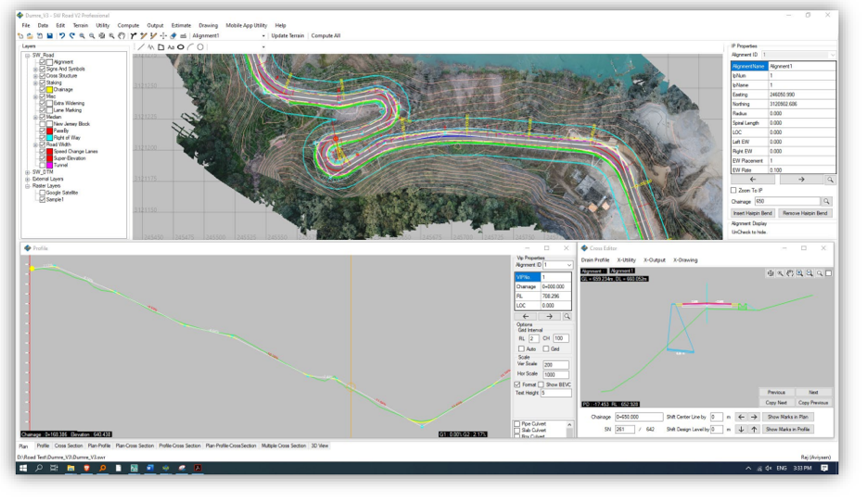
Task: Click the Undo icon in the main toolbar
Action: (62, 35)
